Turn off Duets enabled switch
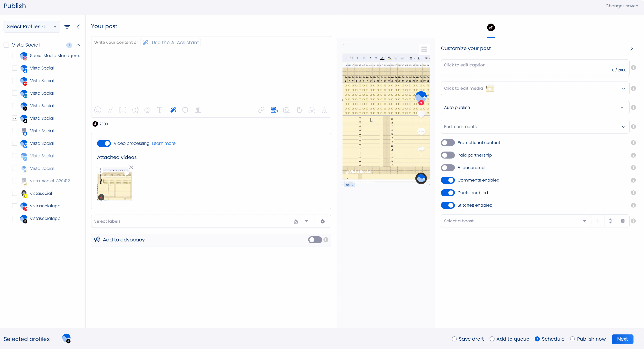 click(448, 193)
